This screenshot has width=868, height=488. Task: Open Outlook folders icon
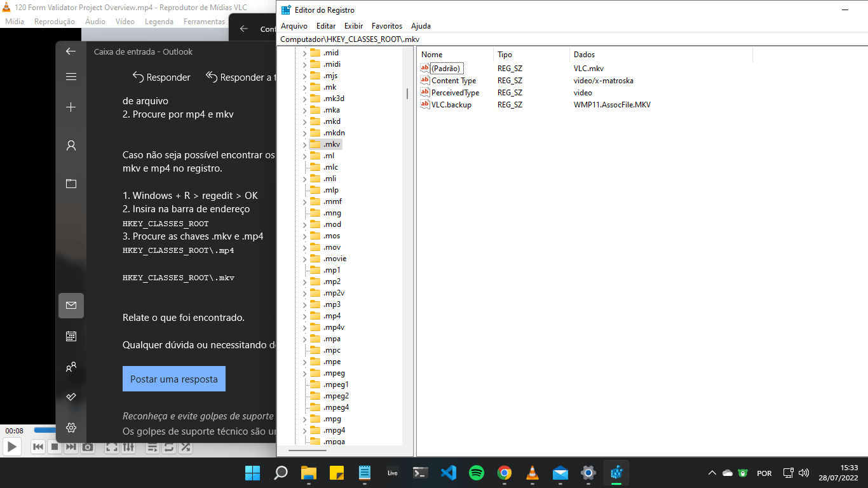pyautogui.click(x=71, y=184)
